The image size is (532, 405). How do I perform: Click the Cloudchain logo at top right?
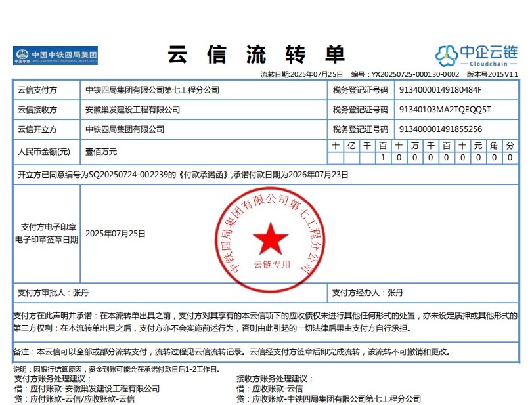(x=477, y=55)
